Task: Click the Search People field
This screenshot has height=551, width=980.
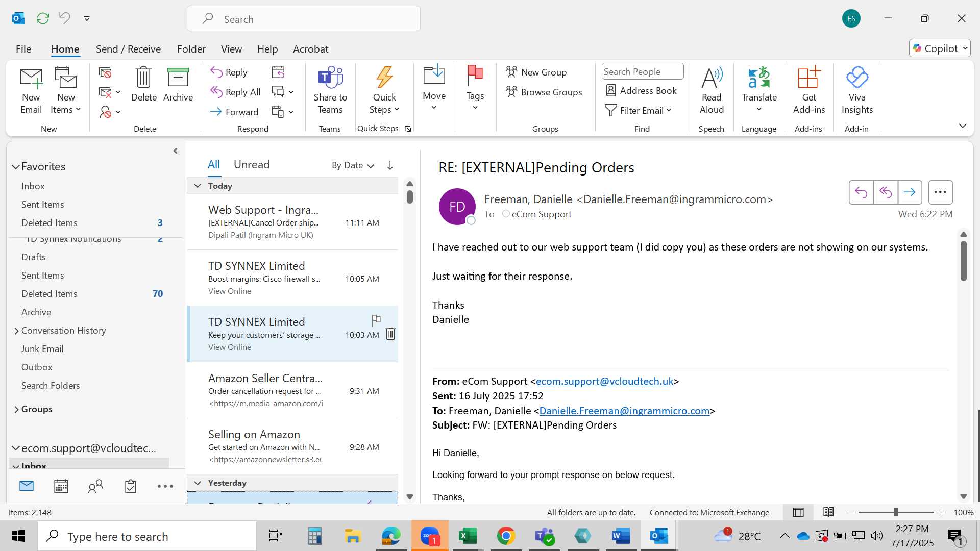Action: (x=643, y=72)
